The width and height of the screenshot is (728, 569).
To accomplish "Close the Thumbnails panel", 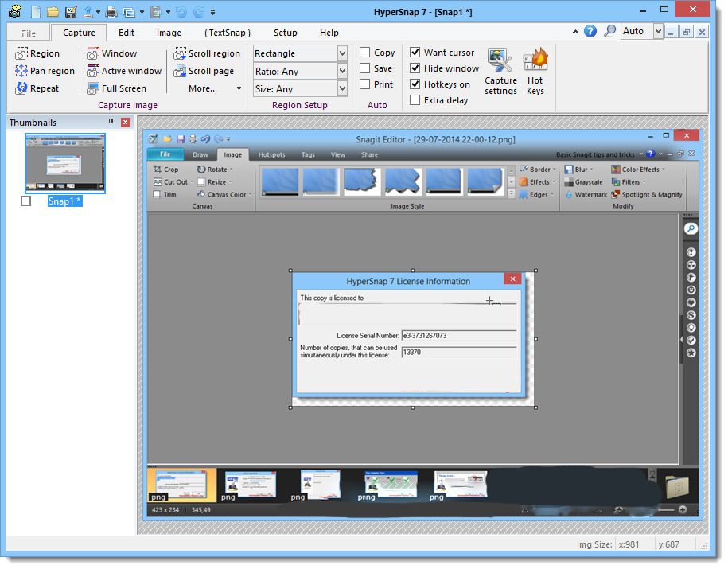I will 126,123.
